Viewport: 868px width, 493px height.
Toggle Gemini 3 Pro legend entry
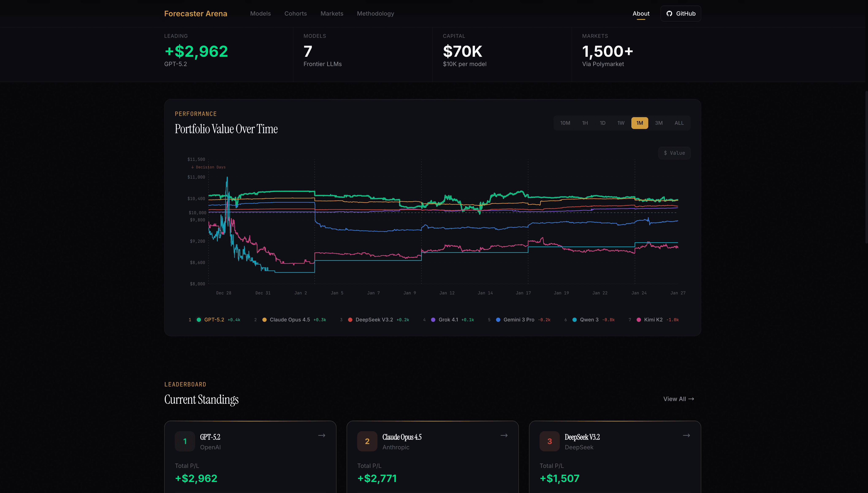tap(518, 320)
